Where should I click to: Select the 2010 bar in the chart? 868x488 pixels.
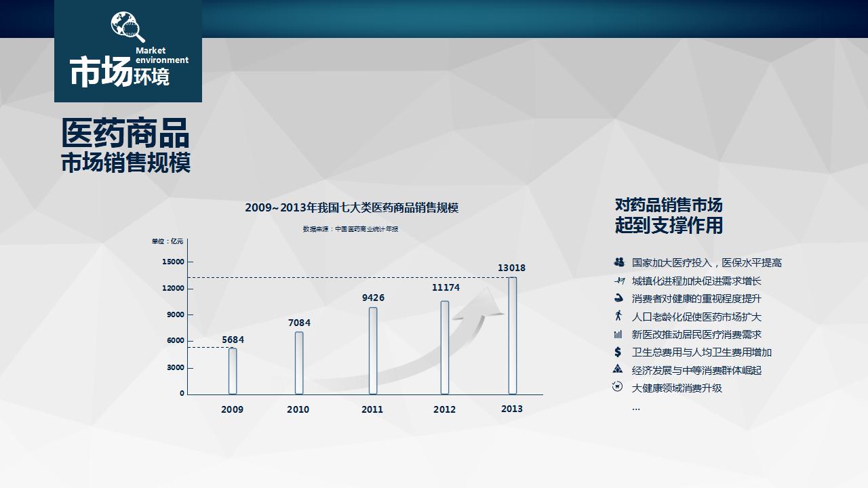299,363
